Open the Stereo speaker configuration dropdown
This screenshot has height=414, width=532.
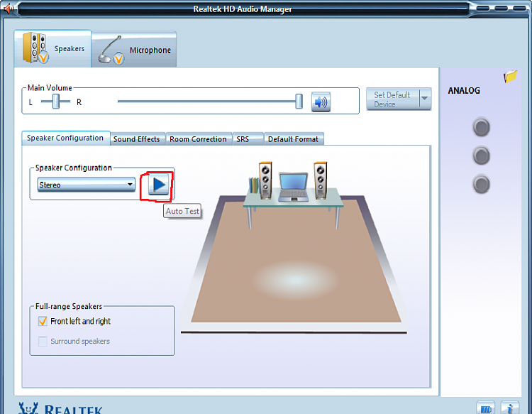pyautogui.click(x=86, y=185)
